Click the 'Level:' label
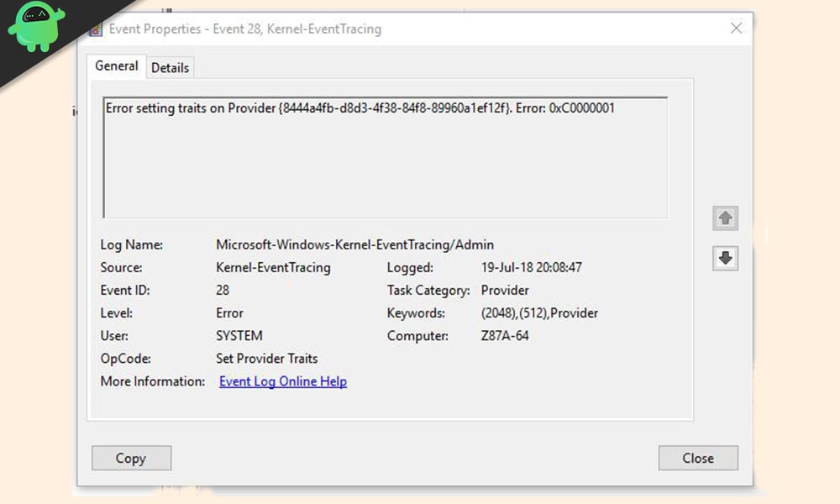840x504 pixels. pos(116,312)
